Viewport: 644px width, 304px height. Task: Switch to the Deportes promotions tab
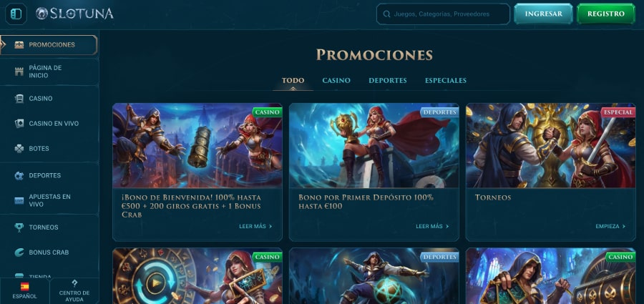pyautogui.click(x=388, y=81)
